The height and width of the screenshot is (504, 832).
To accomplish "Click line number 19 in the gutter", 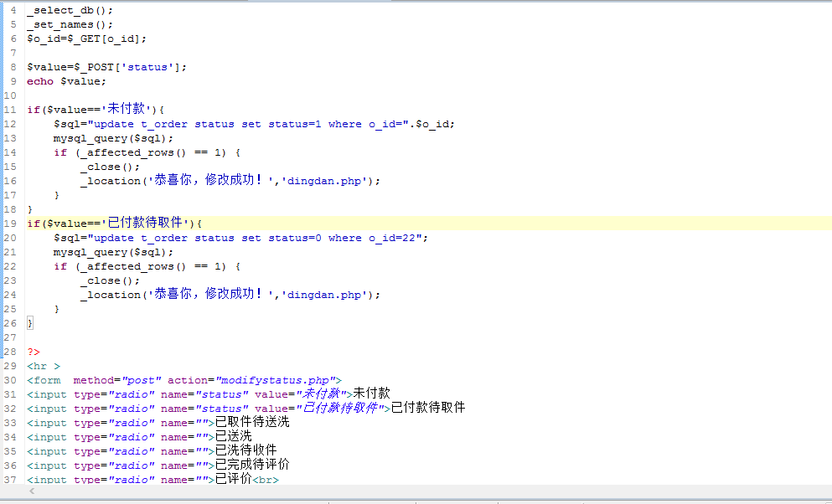I will click(10, 224).
